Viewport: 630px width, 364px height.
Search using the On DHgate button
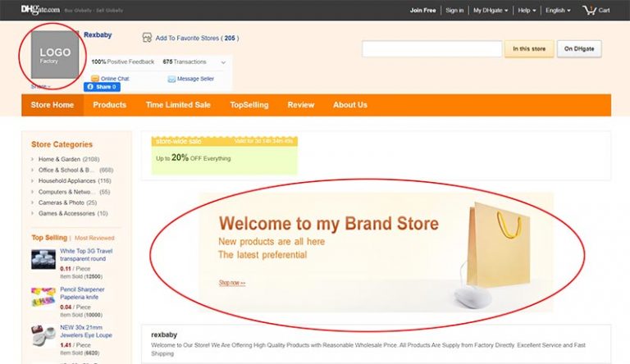click(579, 49)
